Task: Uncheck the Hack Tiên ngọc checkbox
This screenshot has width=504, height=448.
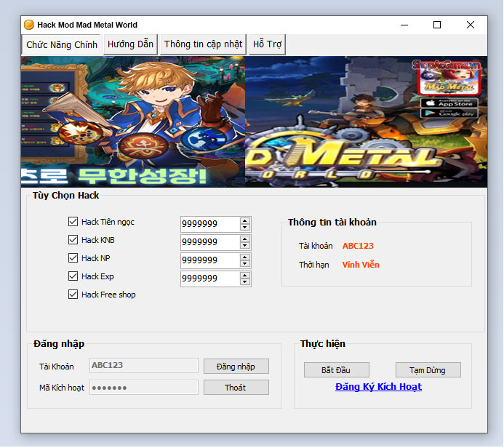Action: pos(73,222)
